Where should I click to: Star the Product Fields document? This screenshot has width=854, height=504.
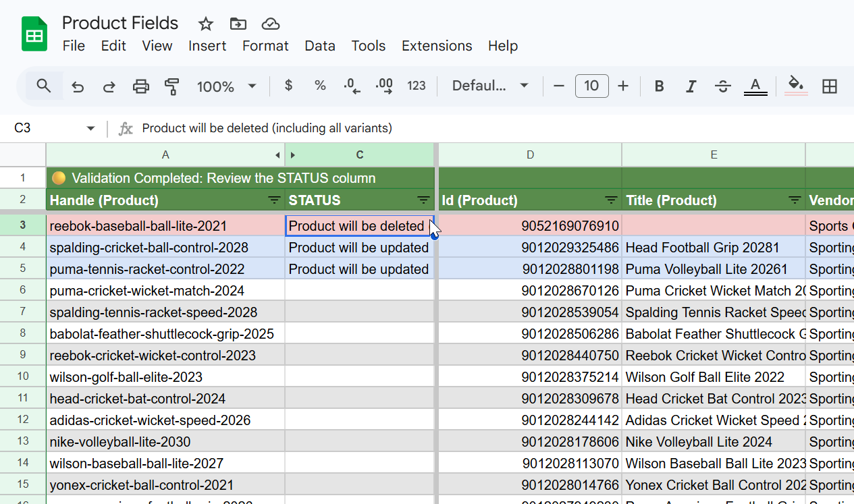tap(205, 23)
